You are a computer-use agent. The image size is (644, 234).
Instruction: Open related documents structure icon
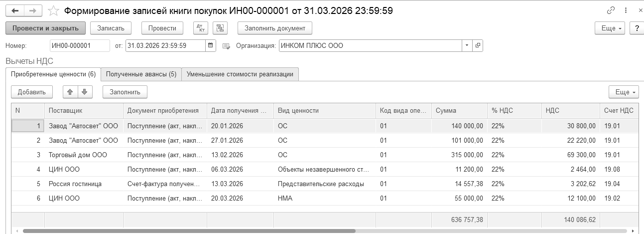tap(220, 28)
